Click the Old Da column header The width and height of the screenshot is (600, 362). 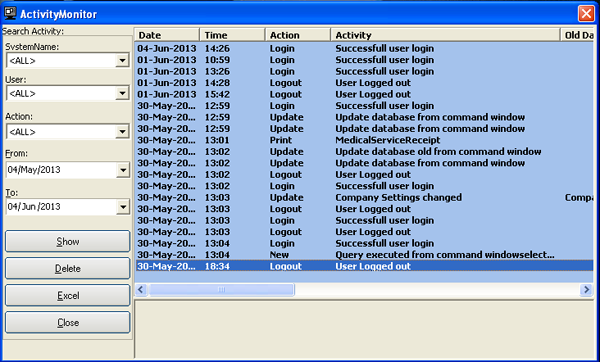(x=577, y=35)
